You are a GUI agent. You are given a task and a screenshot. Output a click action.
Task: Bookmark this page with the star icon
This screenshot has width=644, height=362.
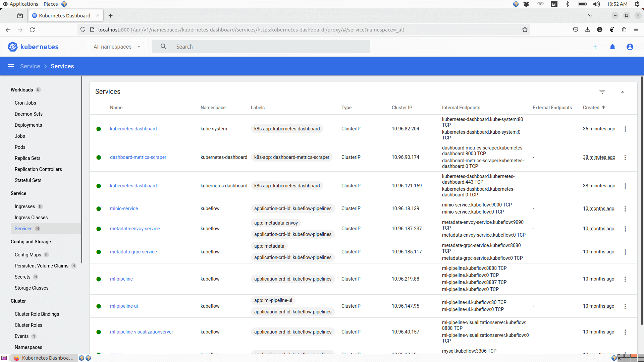[525, 29]
